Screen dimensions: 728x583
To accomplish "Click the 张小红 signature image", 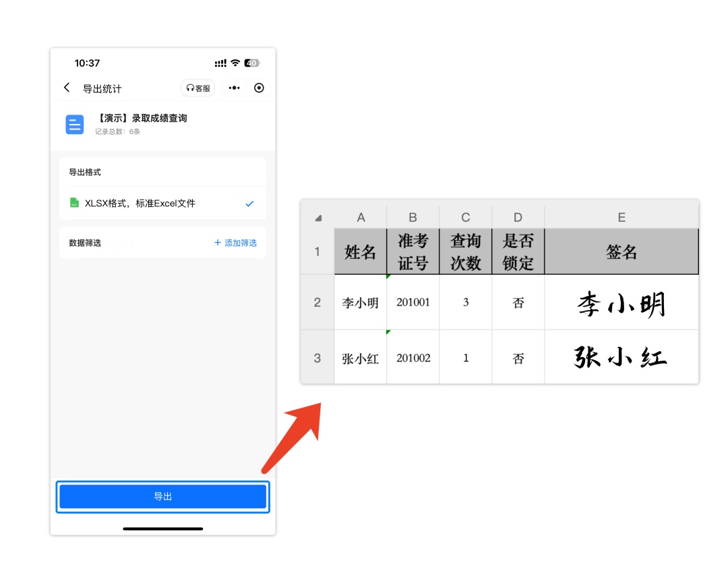I will [621, 357].
